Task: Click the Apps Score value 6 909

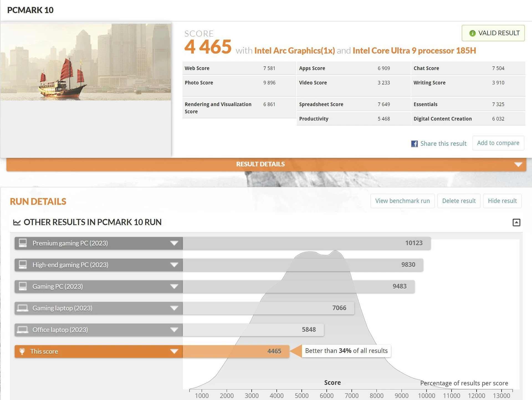Action: tap(383, 68)
